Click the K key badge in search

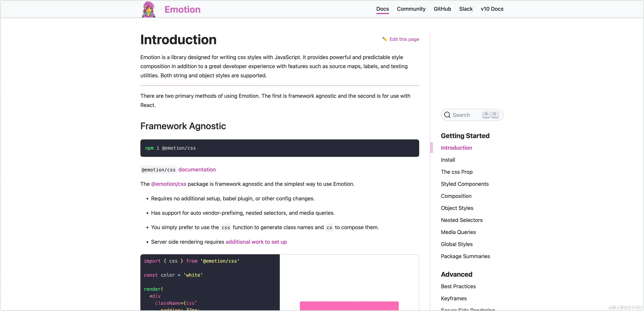(x=495, y=114)
